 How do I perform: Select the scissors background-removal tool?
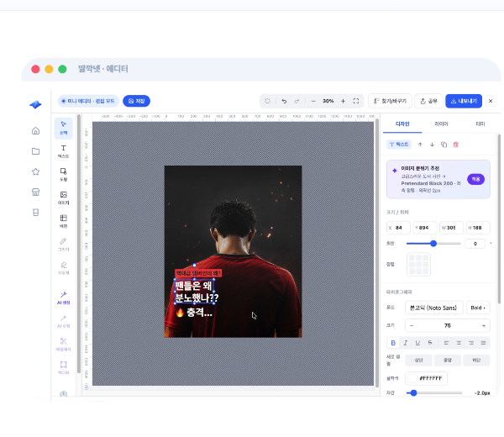[63, 345]
